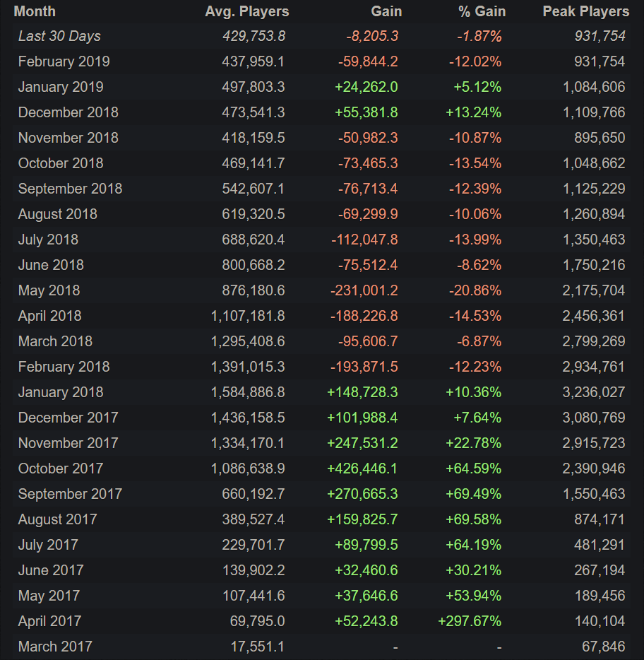
Task: Click the Peak Players column header
Action: 585,11
